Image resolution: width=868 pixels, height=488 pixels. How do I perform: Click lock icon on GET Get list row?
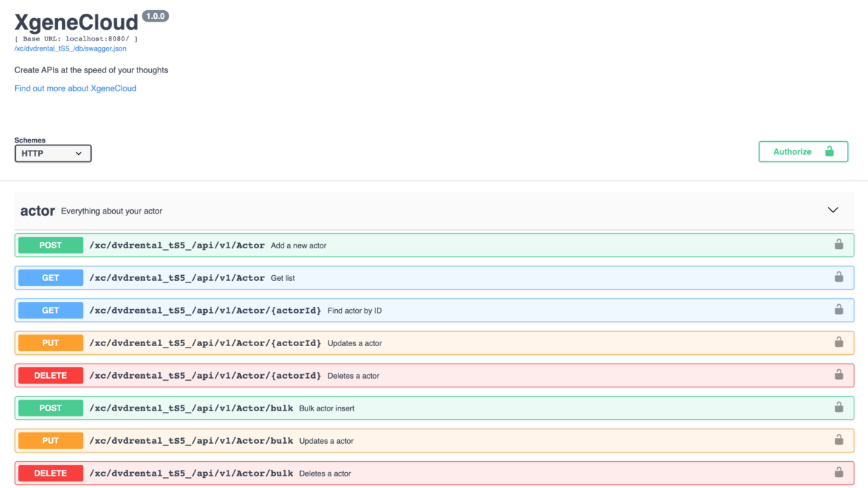click(x=839, y=277)
